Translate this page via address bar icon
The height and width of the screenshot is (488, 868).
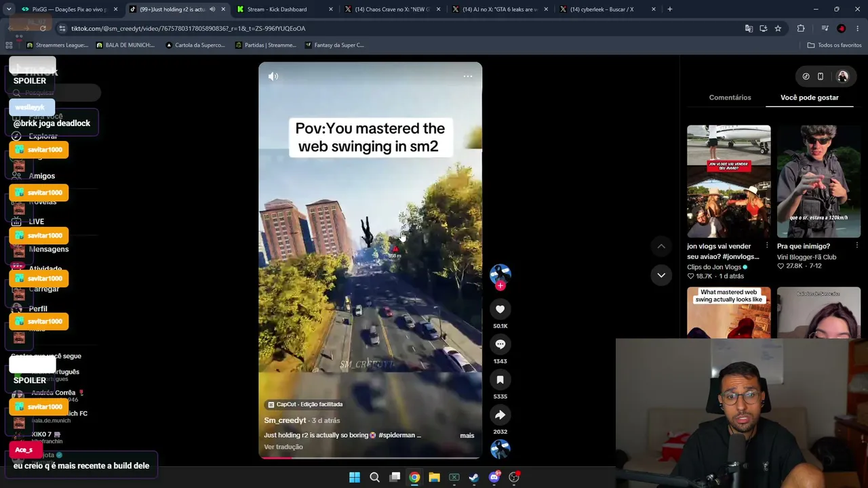tap(749, 28)
